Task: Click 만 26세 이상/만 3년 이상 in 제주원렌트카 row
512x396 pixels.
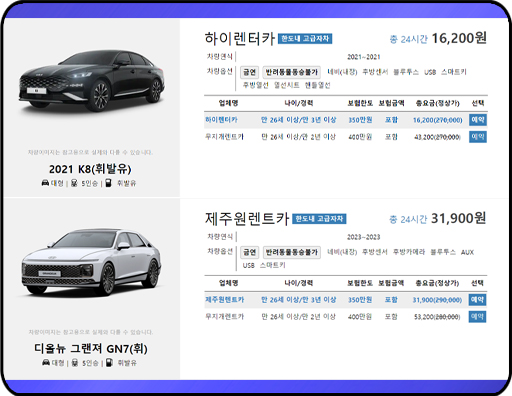Action: 299,300
